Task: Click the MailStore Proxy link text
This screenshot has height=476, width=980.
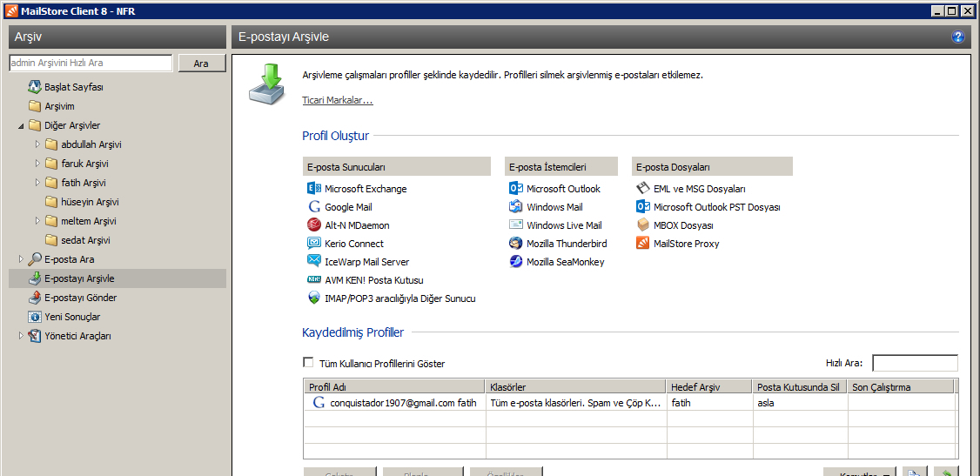Action: click(x=686, y=244)
